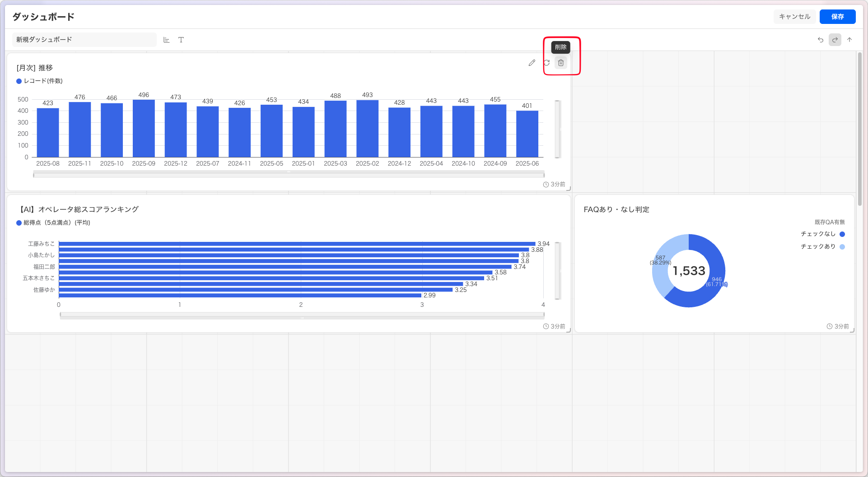This screenshot has width=868, height=477.
Task: Click the refresh icon on 月次推移 chart
Action: click(x=546, y=63)
